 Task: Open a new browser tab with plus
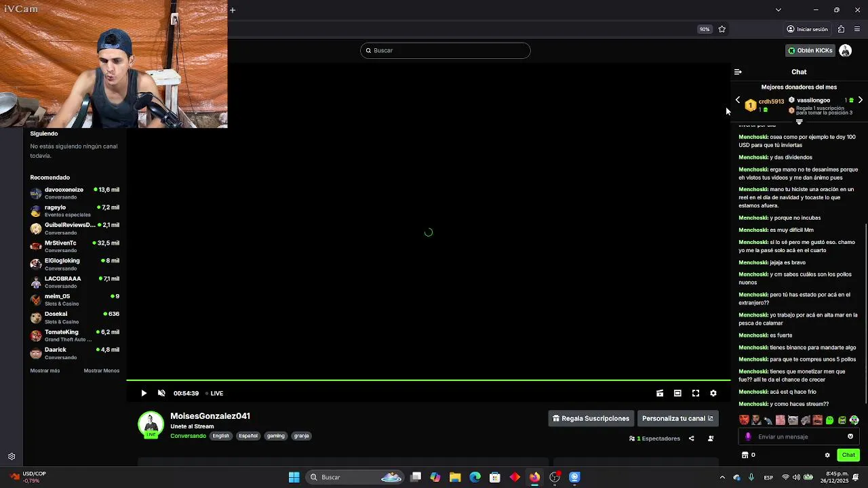click(233, 10)
